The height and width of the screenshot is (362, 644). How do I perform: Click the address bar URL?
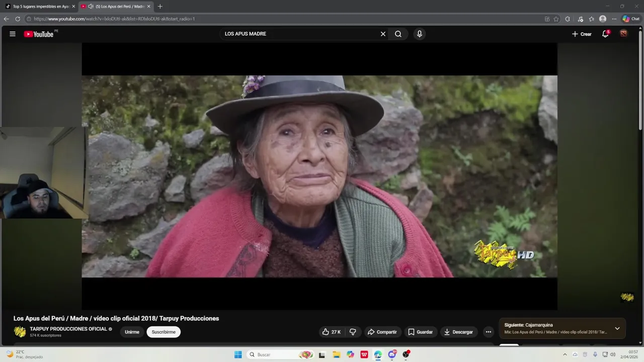click(114, 19)
